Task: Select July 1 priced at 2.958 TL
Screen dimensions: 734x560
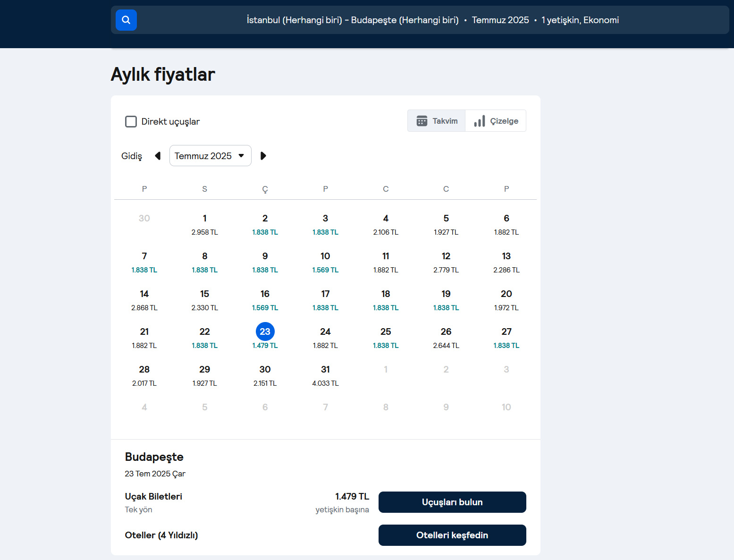Action: coord(204,224)
